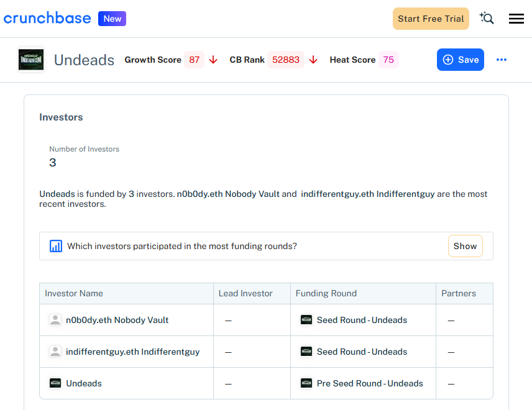Click the red down arrow beside Growth Score
The image size is (532, 410).
point(213,60)
